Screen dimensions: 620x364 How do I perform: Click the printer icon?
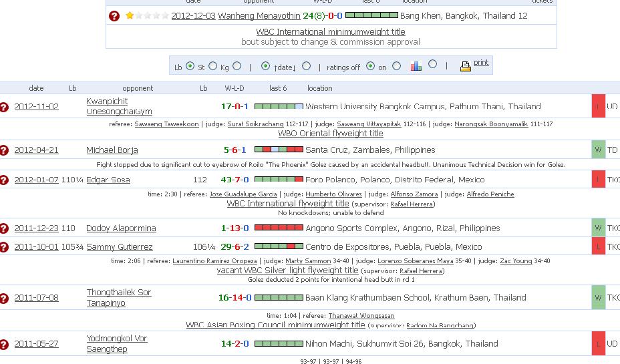[x=466, y=66]
